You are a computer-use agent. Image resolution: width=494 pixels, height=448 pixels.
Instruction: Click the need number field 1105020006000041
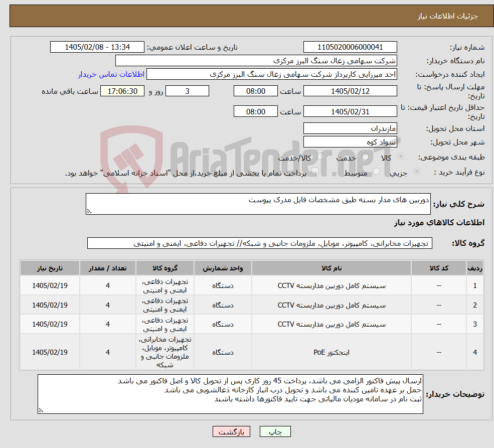[350, 47]
